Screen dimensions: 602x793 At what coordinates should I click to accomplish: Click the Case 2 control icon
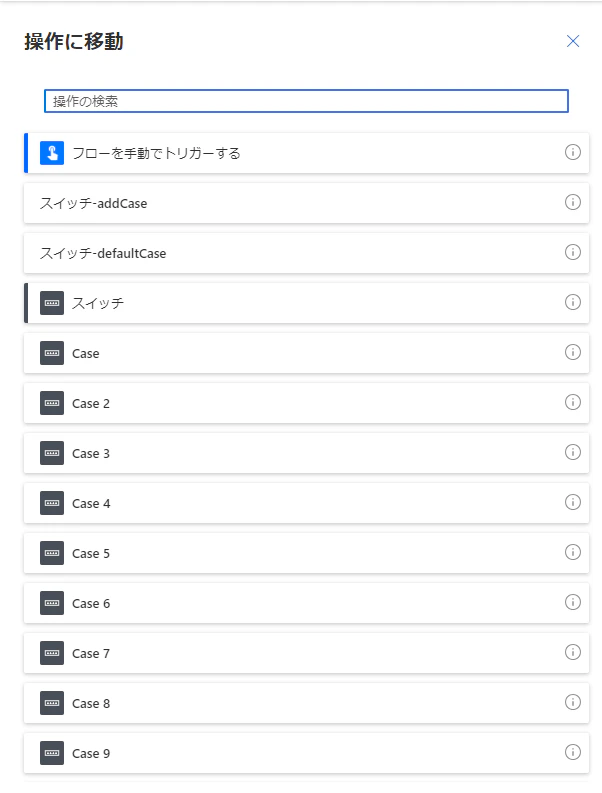point(52,403)
